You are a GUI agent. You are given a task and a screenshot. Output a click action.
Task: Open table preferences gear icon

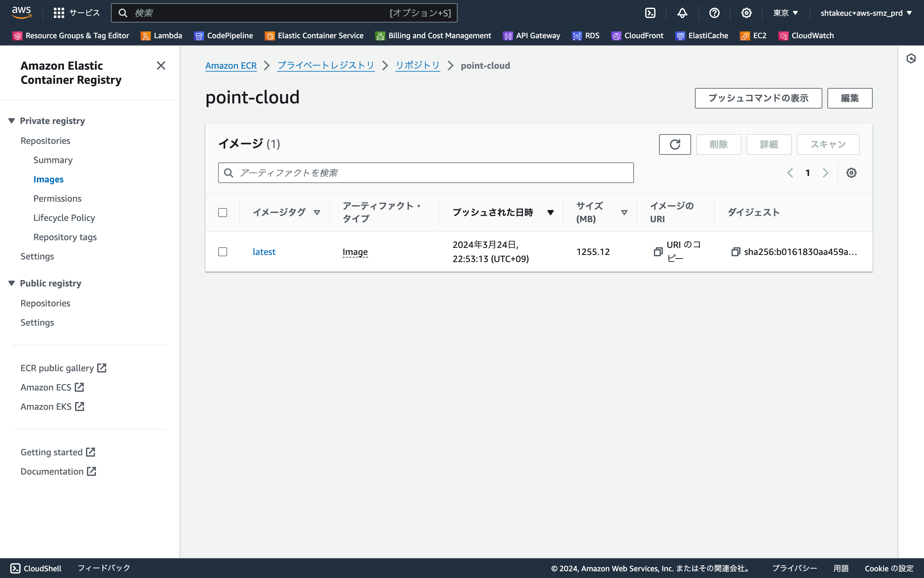pos(851,173)
